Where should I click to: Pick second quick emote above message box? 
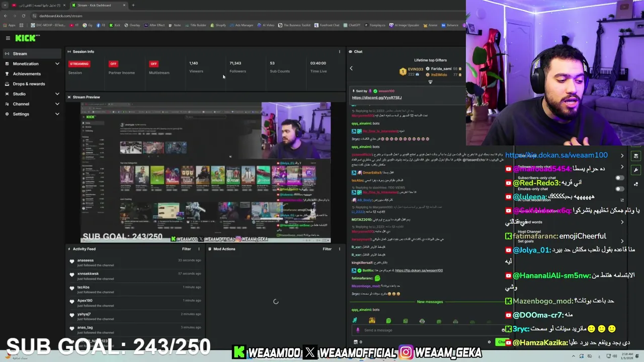pos(372,321)
